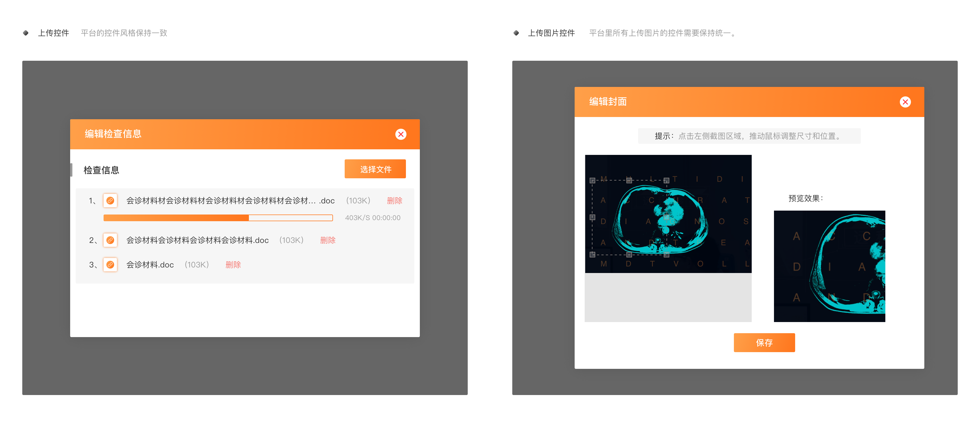Click the cropped preview image
The image size is (980, 424).
point(829,266)
